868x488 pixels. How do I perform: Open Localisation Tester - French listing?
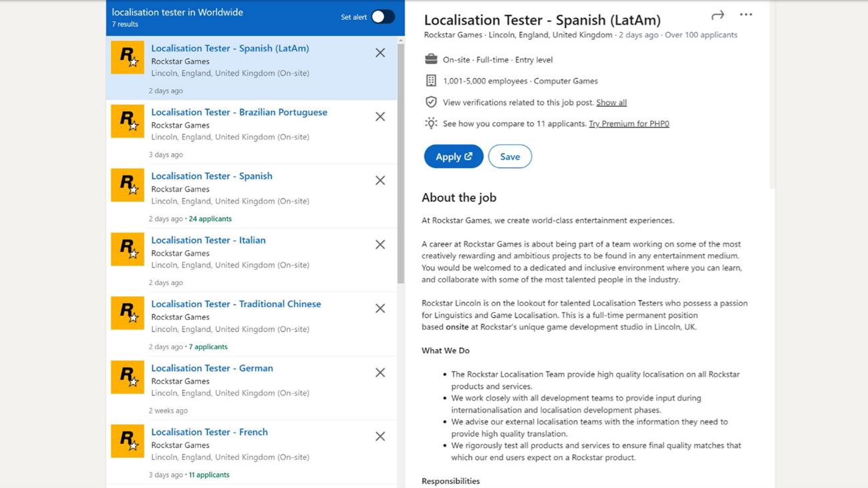coord(209,432)
